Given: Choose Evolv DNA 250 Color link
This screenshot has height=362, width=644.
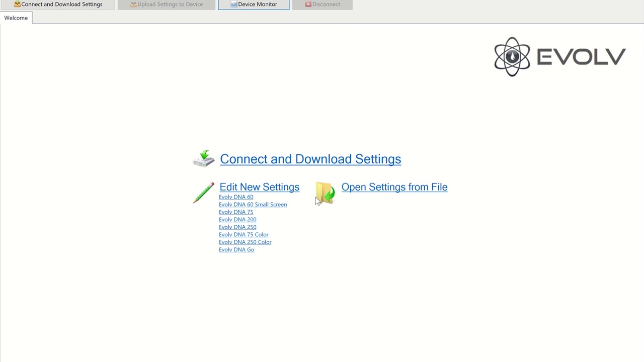Looking at the screenshot, I should 245,242.
